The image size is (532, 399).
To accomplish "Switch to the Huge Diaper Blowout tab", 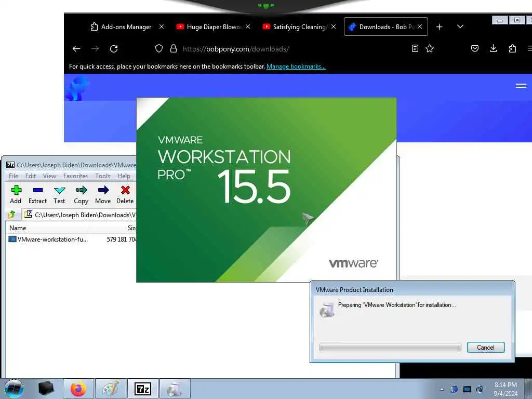I will 214,27.
